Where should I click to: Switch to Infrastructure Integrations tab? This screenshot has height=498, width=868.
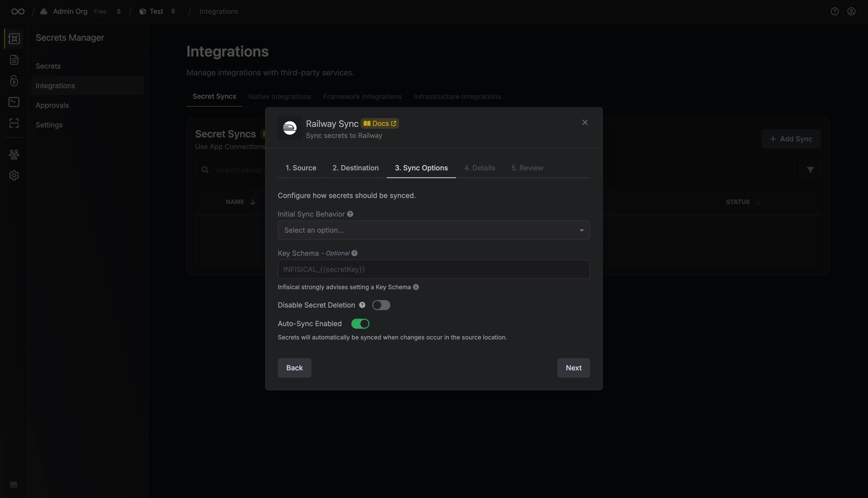pyautogui.click(x=457, y=97)
